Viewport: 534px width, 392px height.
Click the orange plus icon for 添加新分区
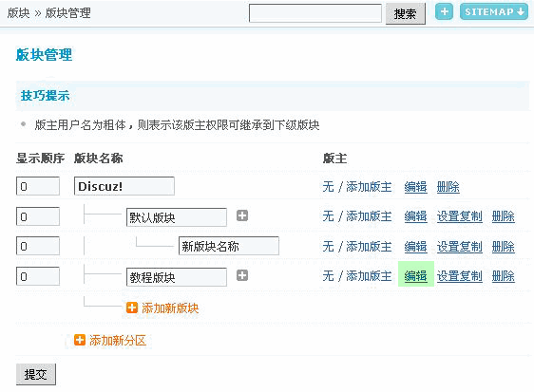pyautogui.click(x=80, y=340)
